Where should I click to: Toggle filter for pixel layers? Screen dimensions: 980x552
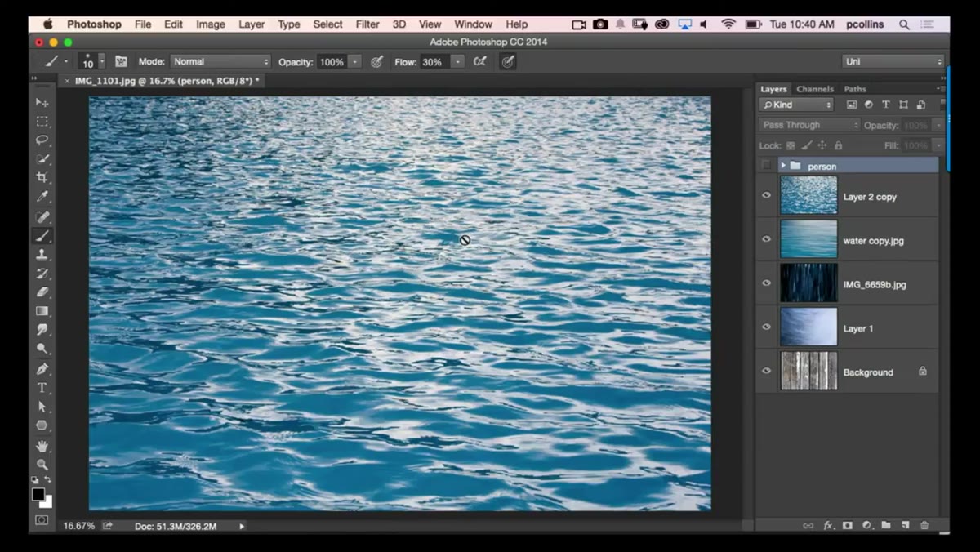point(852,105)
